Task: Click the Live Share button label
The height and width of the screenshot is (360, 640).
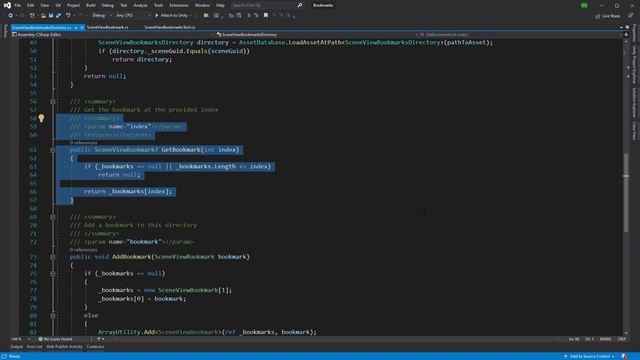Action: [611, 16]
